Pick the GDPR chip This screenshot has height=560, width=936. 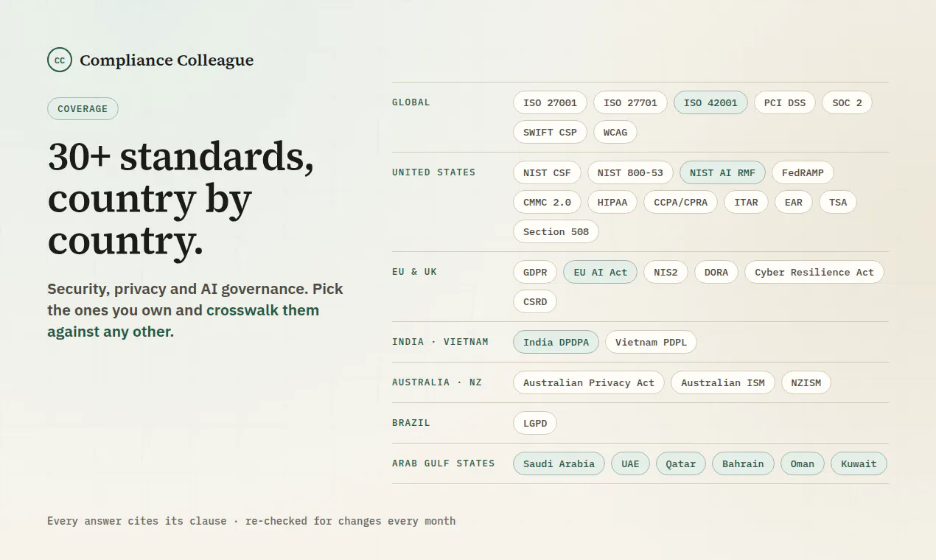pos(535,272)
